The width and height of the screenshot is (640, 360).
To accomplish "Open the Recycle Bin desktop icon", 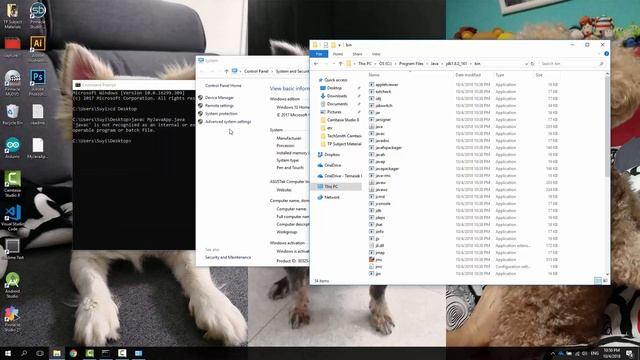I will [12, 114].
